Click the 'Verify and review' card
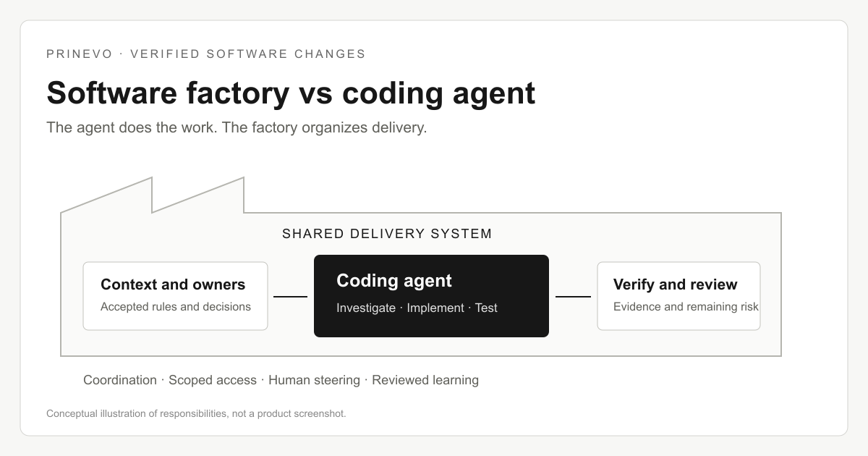This screenshot has width=868, height=456. pyautogui.click(x=678, y=296)
